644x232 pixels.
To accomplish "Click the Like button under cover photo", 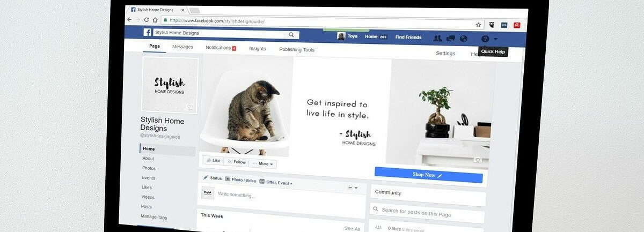I will coord(213,161).
